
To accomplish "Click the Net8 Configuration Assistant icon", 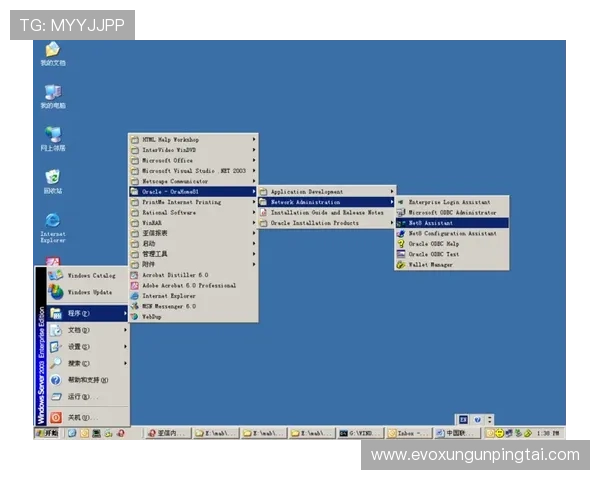I will 401,233.
